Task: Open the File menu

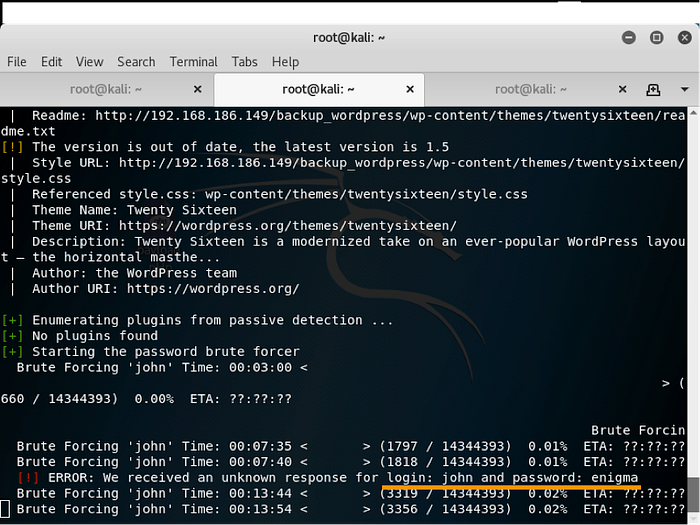Action: point(17,61)
